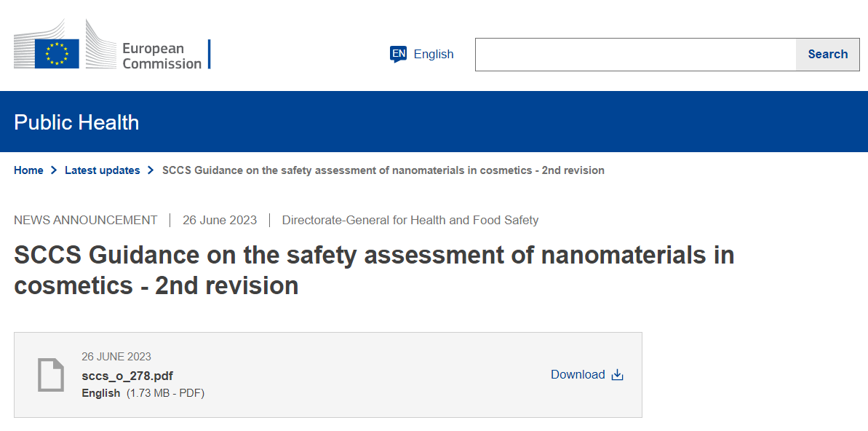The image size is (868, 431).
Task: Click the NEWS ANNOUNCEMENT label
Action: [85, 220]
